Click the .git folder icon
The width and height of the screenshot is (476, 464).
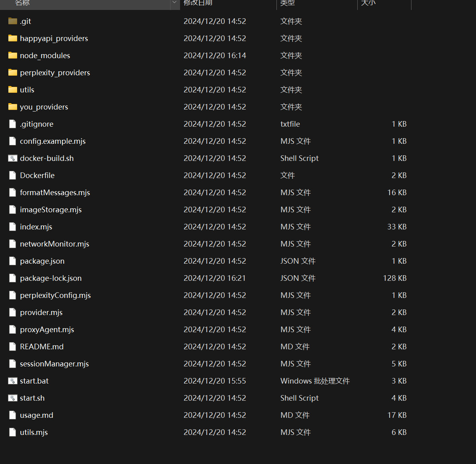[x=13, y=21]
